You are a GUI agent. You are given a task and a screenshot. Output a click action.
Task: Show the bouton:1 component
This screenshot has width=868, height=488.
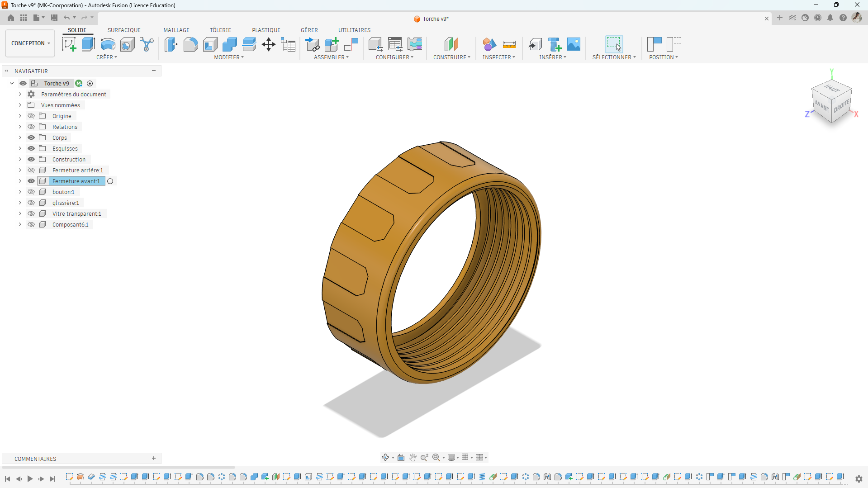pyautogui.click(x=31, y=192)
